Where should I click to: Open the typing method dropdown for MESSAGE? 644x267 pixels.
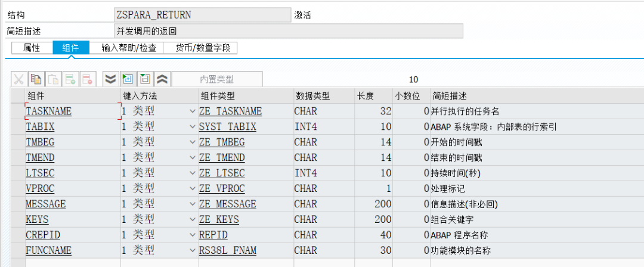pos(192,204)
